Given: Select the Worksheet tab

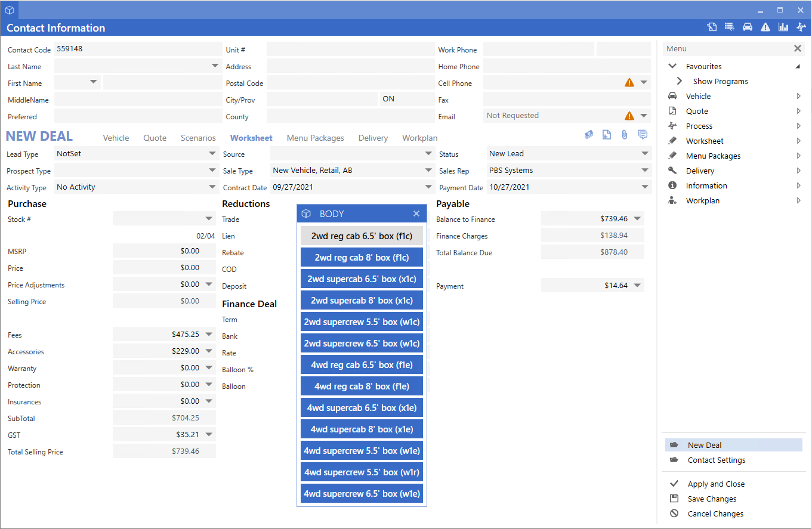Looking at the screenshot, I should (x=251, y=138).
